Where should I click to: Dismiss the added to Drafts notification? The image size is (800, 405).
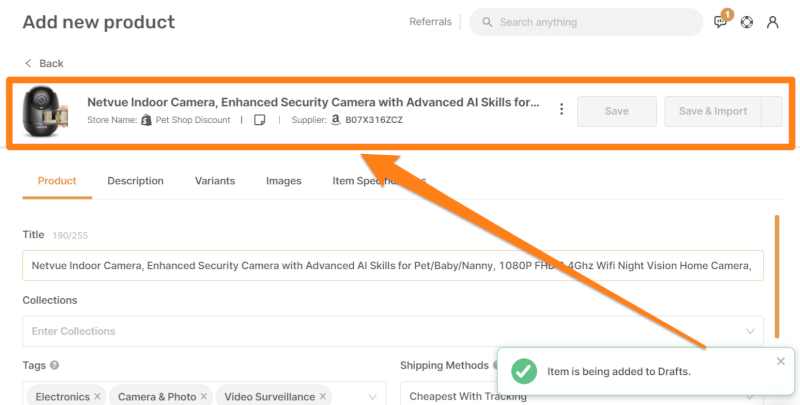click(781, 361)
